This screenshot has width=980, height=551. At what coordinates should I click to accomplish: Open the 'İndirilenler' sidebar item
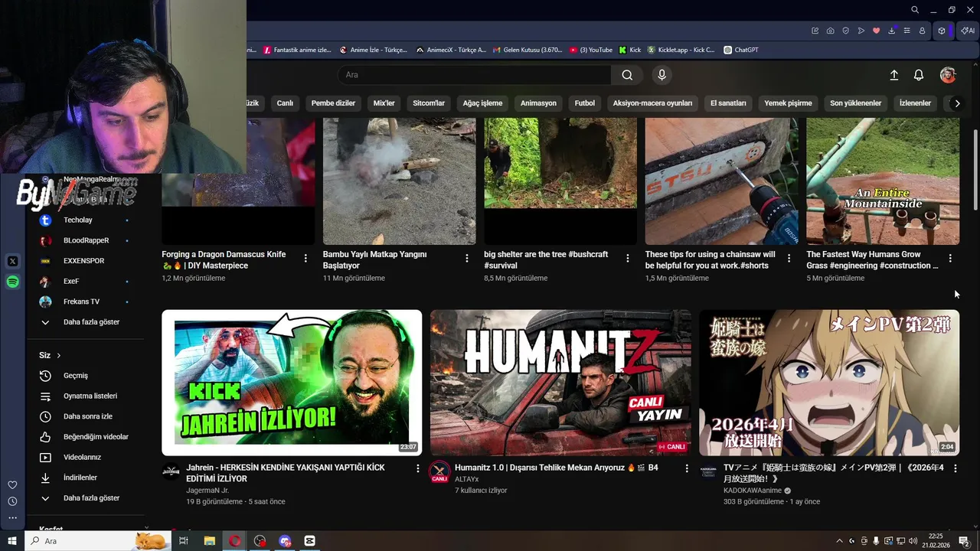[x=86, y=478]
